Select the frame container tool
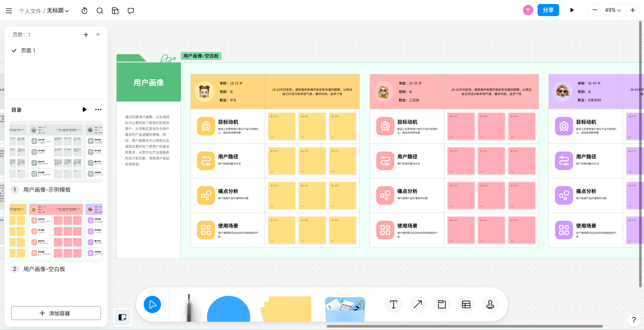This screenshot has width=644, height=330. [x=442, y=304]
